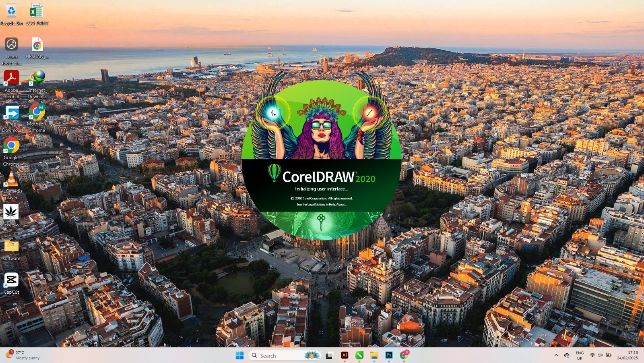The image size is (644, 363).
Task: Launch Photoshop from the taskbar
Action: pos(389,356)
